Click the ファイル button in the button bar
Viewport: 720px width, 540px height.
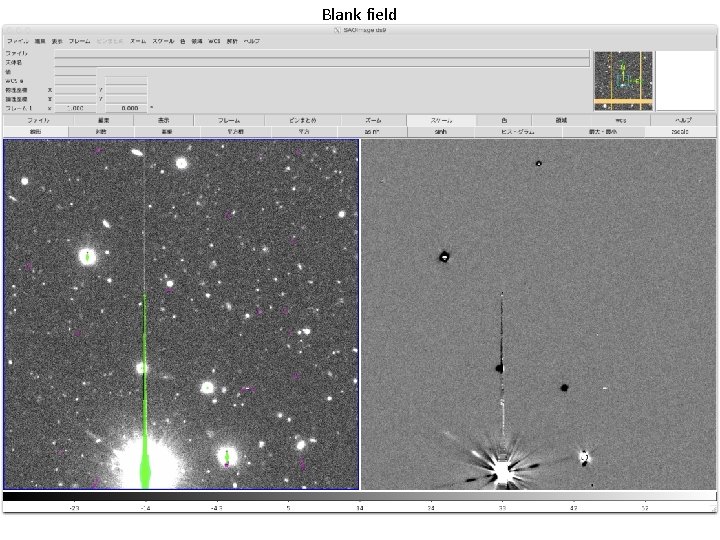click(x=39, y=120)
